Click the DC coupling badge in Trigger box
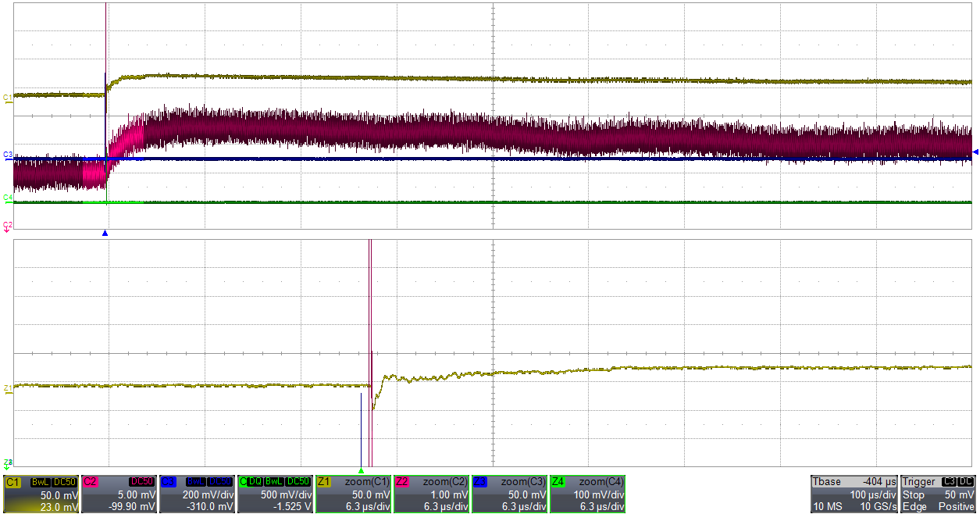Viewport: 980px width, 514px height. (967, 482)
